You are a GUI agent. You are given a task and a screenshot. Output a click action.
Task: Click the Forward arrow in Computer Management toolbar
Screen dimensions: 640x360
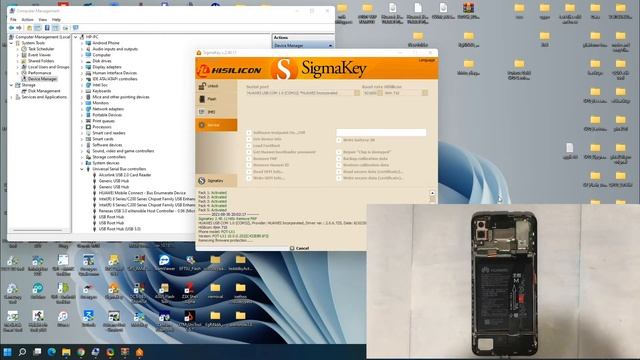pos(19,28)
